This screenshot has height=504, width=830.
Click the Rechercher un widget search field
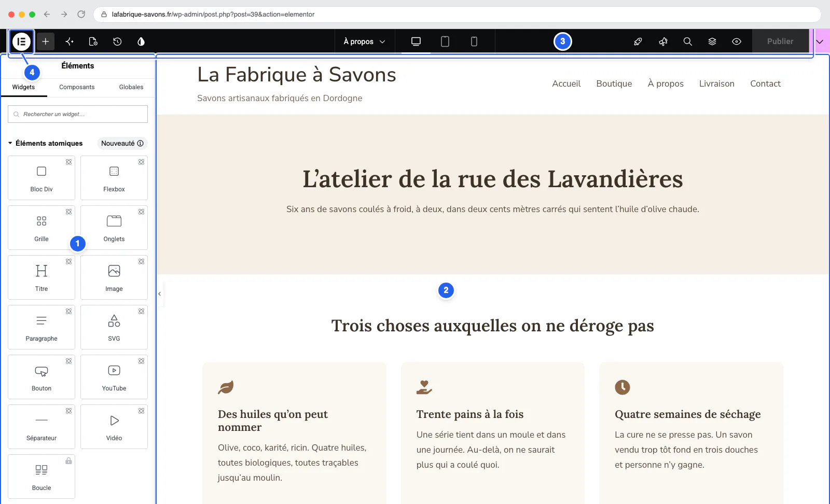point(78,114)
